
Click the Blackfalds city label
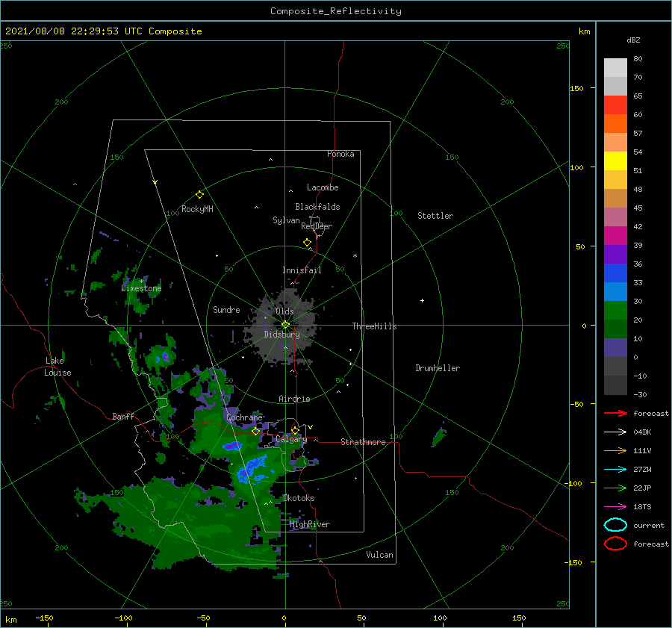pos(317,207)
